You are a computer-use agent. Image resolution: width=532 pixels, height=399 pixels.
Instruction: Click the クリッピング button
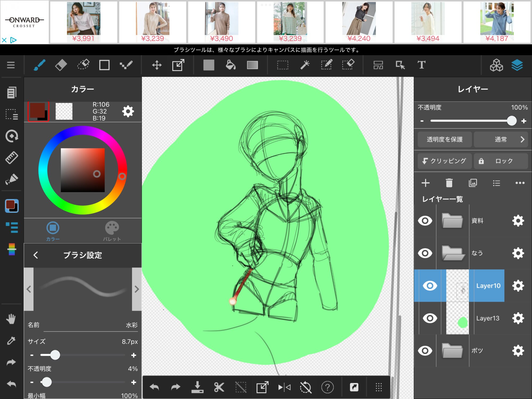pyautogui.click(x=444, y=161)
